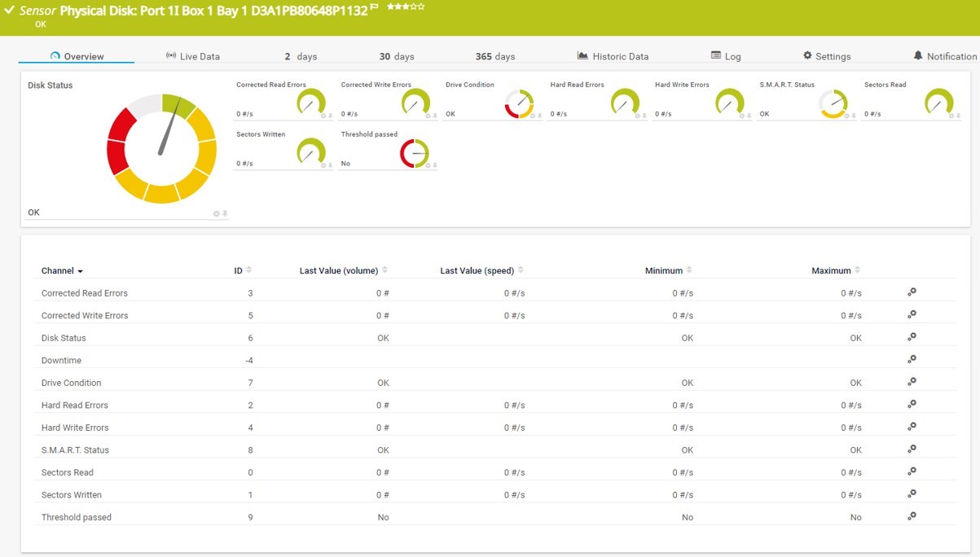Sort table by Channel column
The height and width of the screenshot is (557, 980).
(62, 270)
